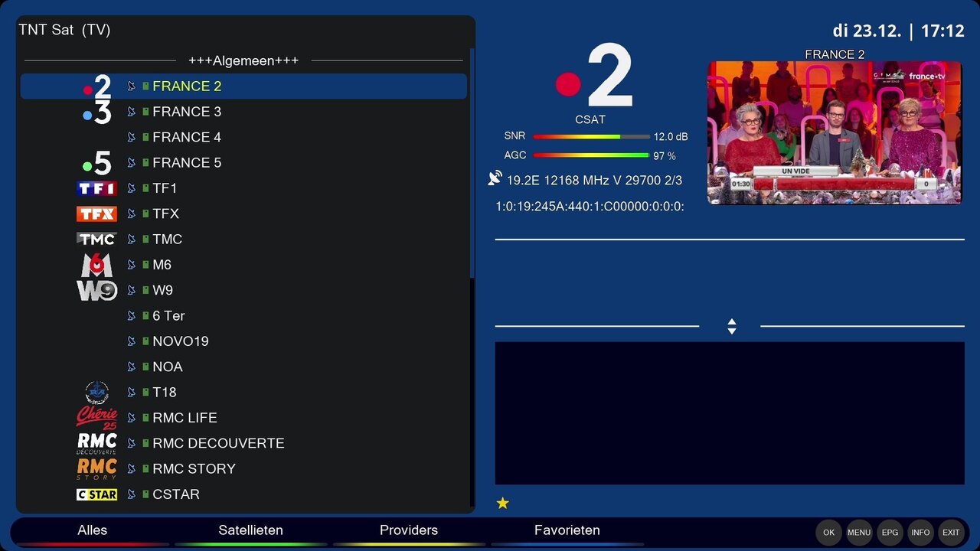Click the empty event description box
This screenshot has height=551, width=980.
point(730,413)
